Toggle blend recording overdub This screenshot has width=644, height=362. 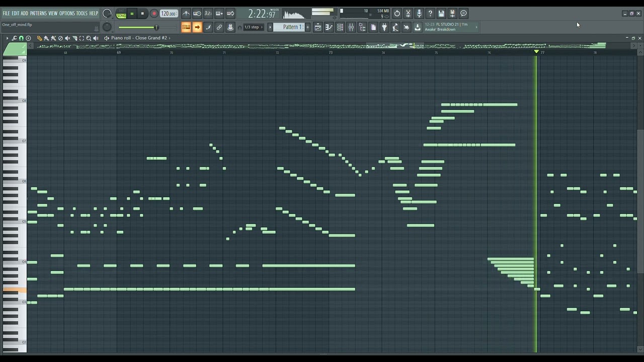point(219,14)
